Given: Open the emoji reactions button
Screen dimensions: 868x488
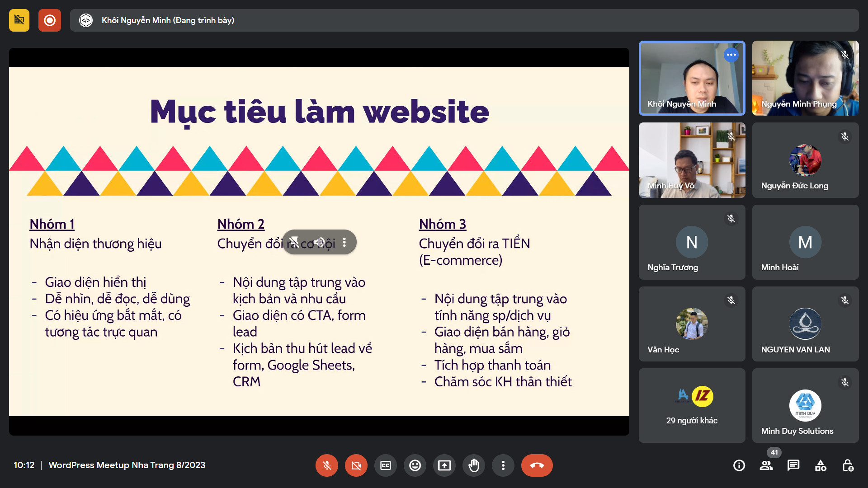Looking at the screenshot, I should pos(415,465).
